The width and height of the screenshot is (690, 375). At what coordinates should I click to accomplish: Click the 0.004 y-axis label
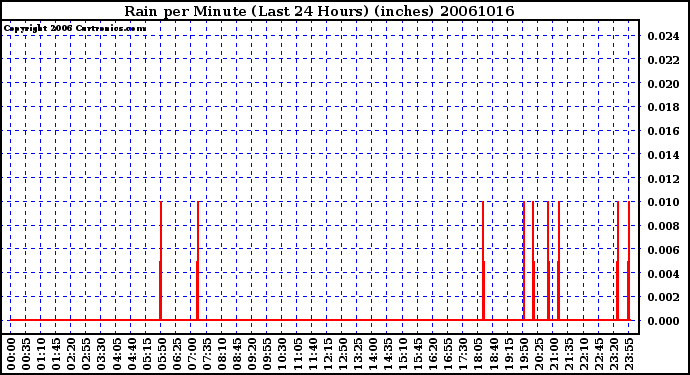(x=663, y=274)
